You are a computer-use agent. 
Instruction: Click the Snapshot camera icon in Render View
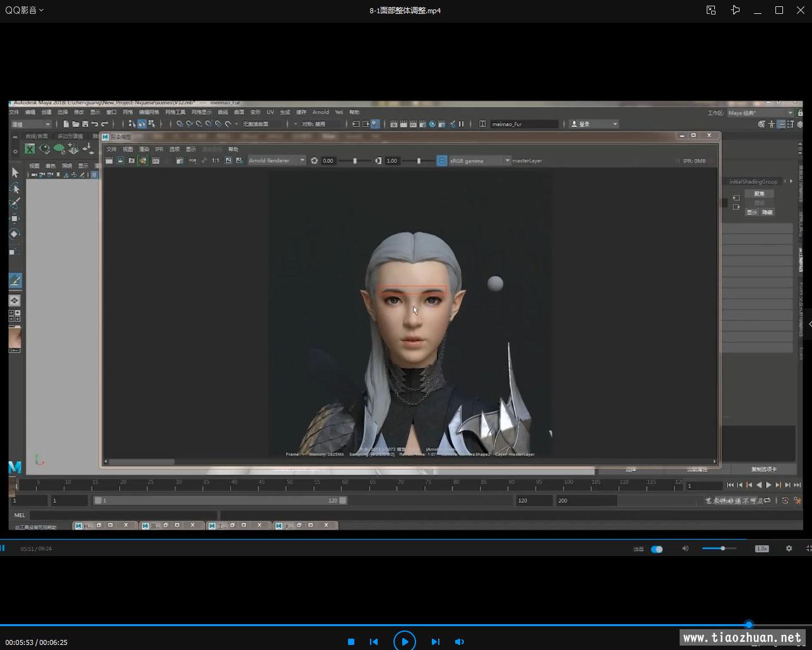tap(132, 161)
